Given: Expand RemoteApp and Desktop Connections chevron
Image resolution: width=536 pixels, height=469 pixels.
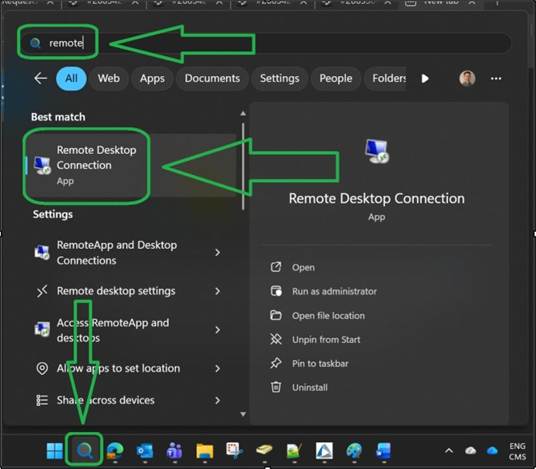Looking at the screenshot, I should 217,252.
